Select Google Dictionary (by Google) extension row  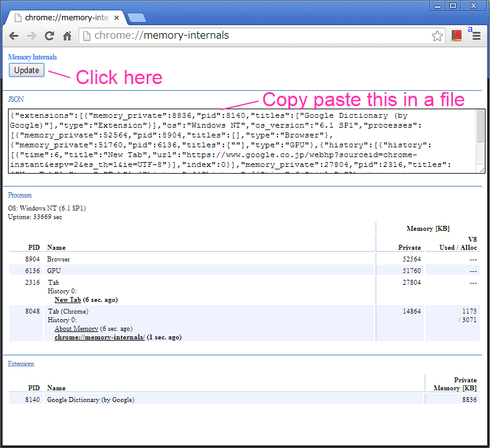click(x=244, y=400)
